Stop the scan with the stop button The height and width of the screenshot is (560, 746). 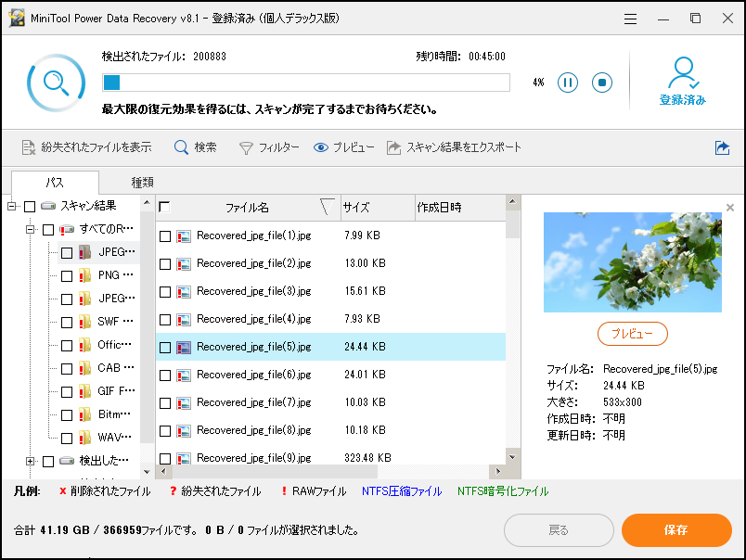point(601,82)
